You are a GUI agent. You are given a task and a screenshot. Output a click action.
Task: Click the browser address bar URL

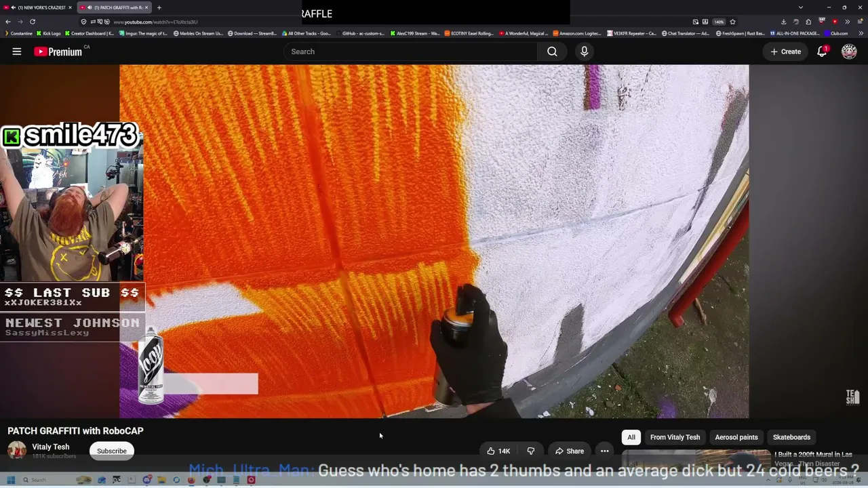[155, 22]
